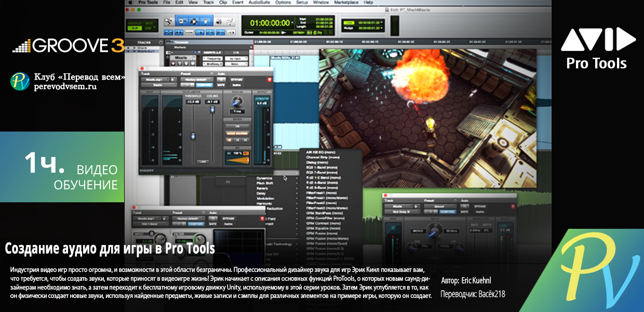Choose EQ3 7-Band (mono) plug-in
Screen dimensions: 644x312
(x=322, y=172)
